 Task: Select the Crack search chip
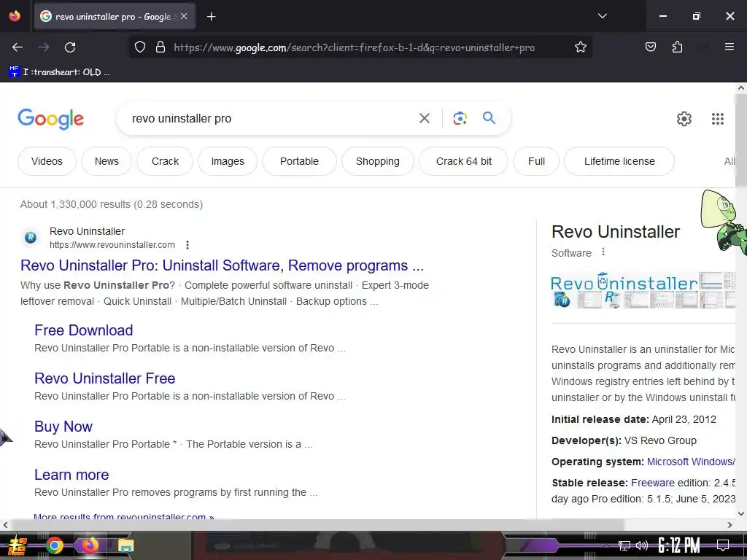165,161
